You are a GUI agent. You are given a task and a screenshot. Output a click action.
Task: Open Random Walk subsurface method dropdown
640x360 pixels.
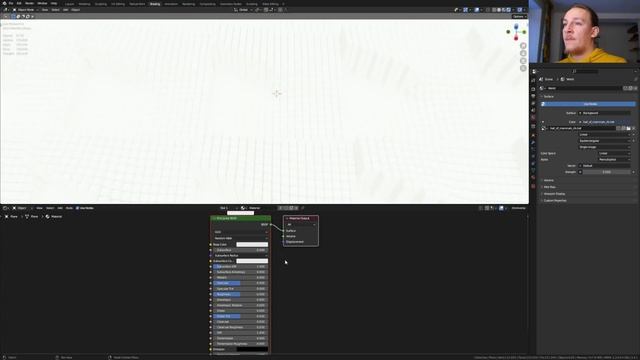240,238
